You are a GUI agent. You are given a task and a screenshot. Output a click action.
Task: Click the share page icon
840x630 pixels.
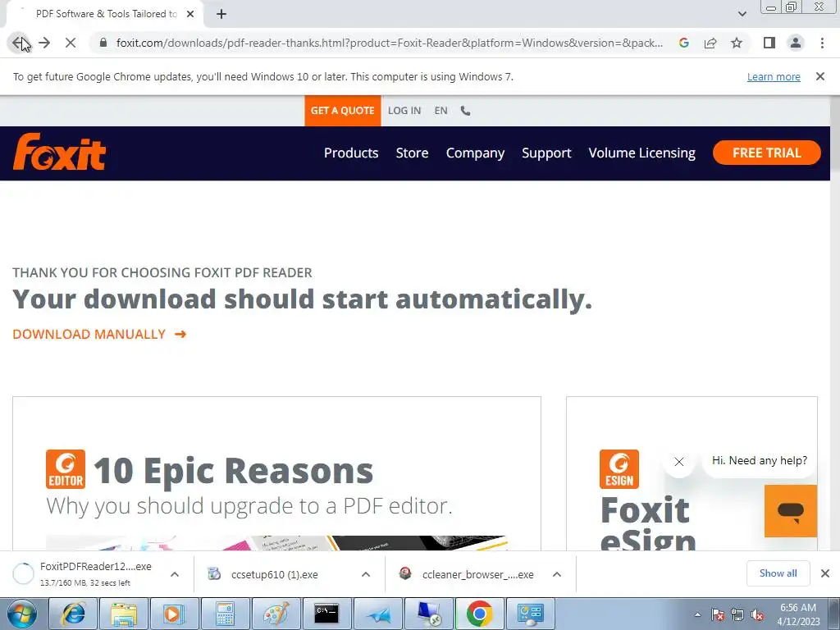click(x=710, y=43)
